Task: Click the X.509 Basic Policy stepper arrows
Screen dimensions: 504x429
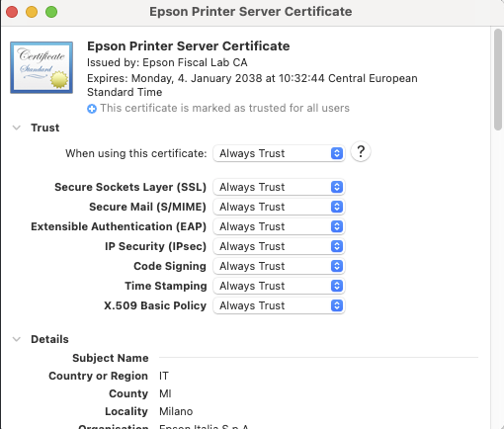Action: point(337,305)
